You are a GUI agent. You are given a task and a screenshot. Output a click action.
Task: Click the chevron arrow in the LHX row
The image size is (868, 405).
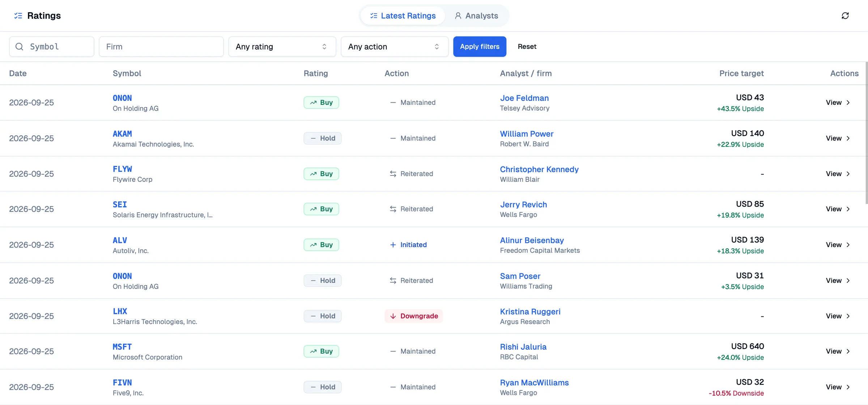(x=848, y=316)
